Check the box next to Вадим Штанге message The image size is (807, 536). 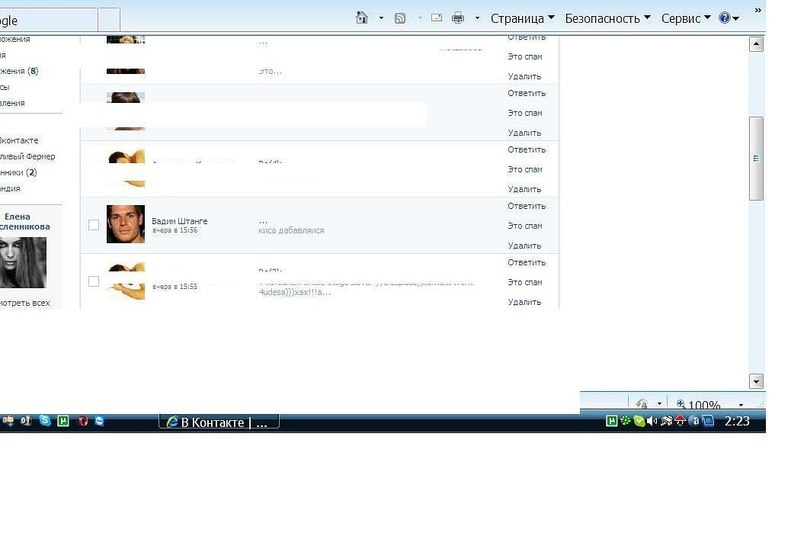[x=94, y=225]
